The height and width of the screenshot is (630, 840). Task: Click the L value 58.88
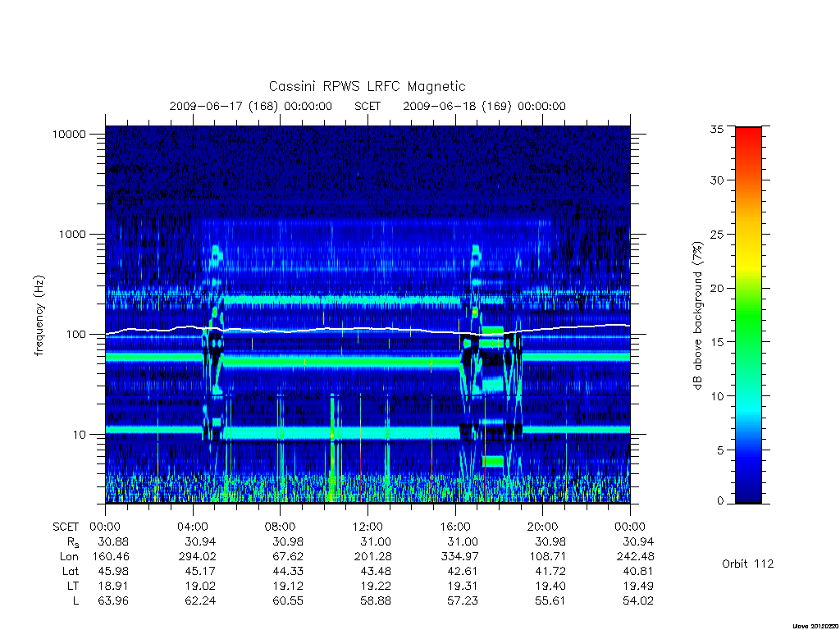(x=376, y=601)
